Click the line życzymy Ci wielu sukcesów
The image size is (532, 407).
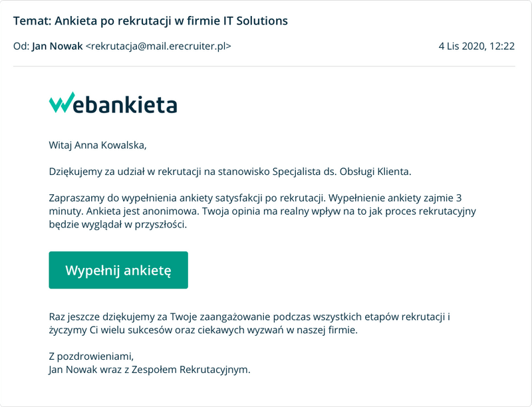[203, 330]
